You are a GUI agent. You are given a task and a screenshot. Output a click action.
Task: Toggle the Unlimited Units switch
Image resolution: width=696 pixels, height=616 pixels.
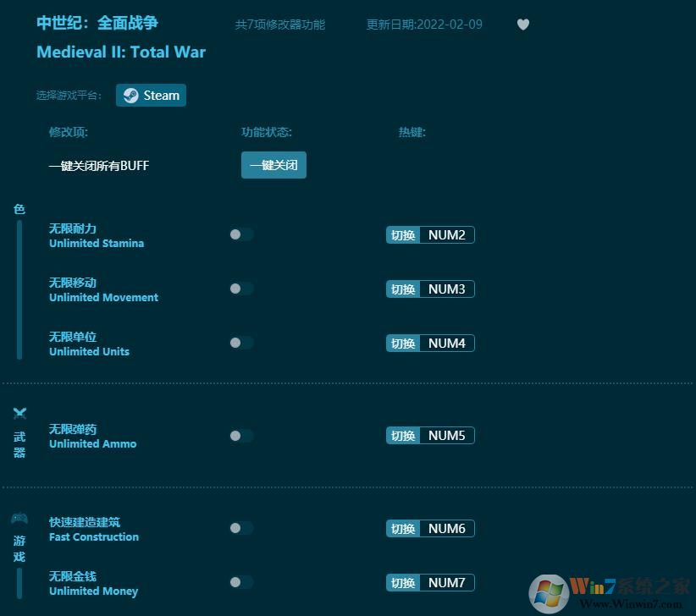click(240, 344)
